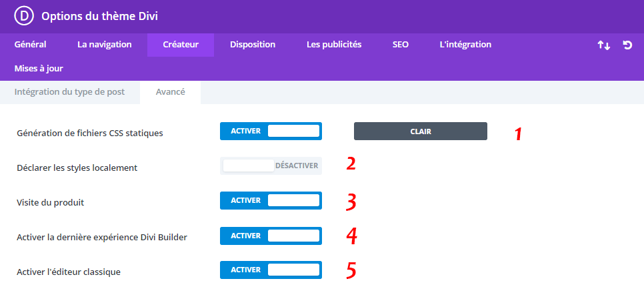This screenshot has height=301, width=644.
Task: Toggle Activer la dernière expérience Divi Builder
Action: click(271, 236)
